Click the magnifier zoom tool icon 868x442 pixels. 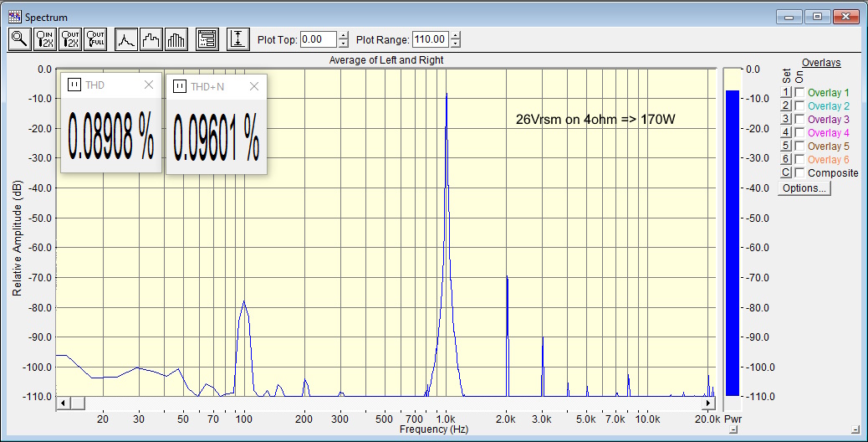(18, 39)
